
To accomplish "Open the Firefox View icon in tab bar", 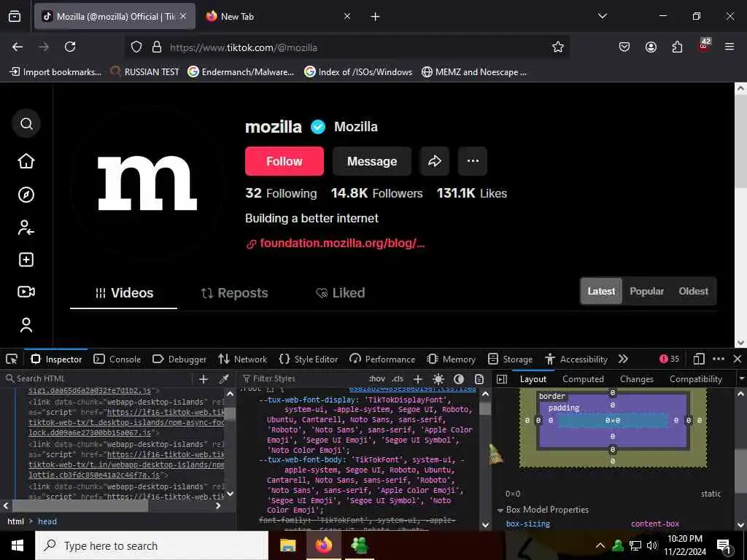I will click(x=15, y=17).
